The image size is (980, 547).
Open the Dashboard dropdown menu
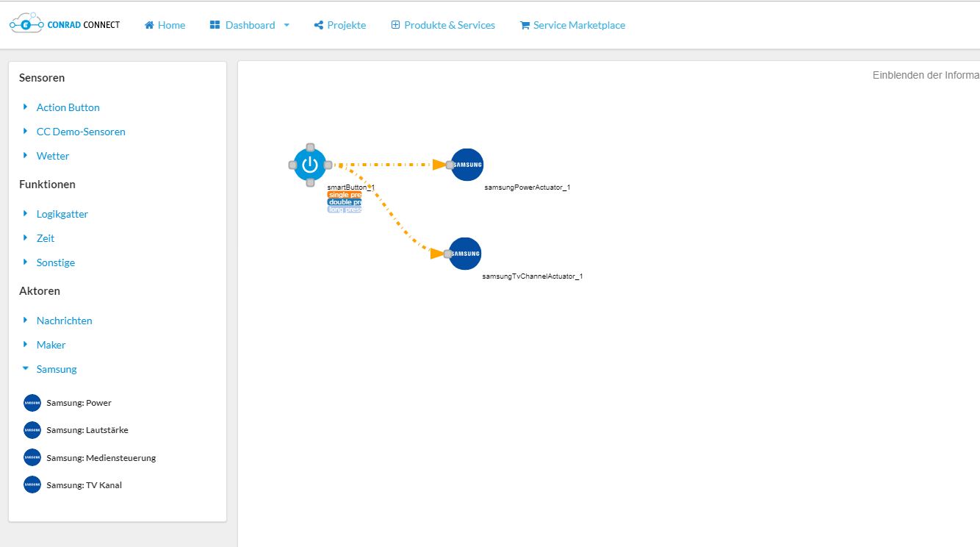[250, 25]
